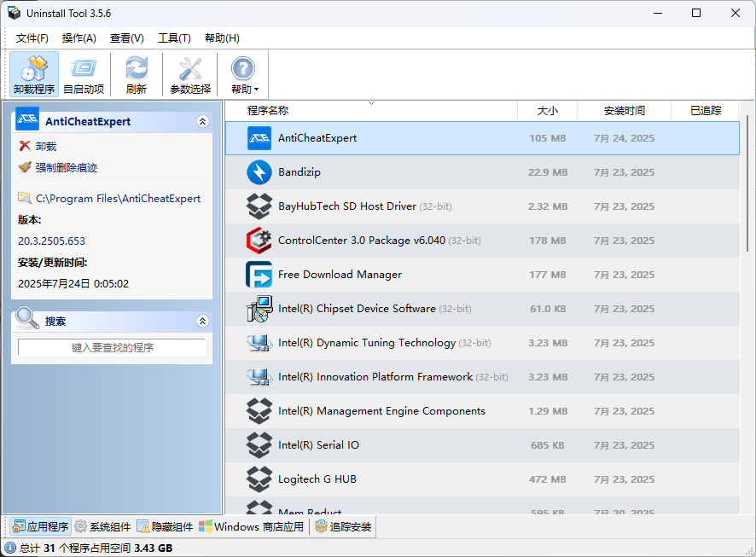The width and height of the screenshot is (756, 557).
Task: Select Intel(R) Management Engine Components name
Action: pos(382,411)
